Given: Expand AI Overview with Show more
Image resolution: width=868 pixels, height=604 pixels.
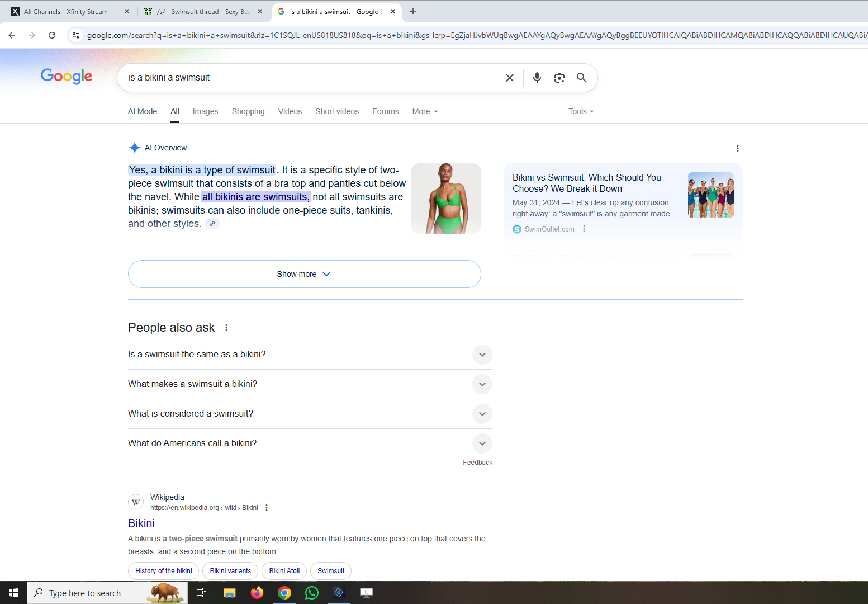Looking at the screenshot, I should click(x=305, y=274).
